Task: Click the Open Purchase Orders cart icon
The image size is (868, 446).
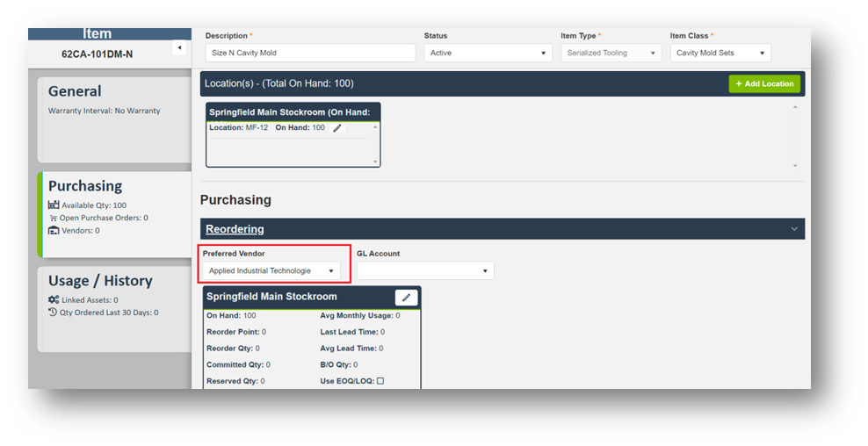Action: (54, 218)
